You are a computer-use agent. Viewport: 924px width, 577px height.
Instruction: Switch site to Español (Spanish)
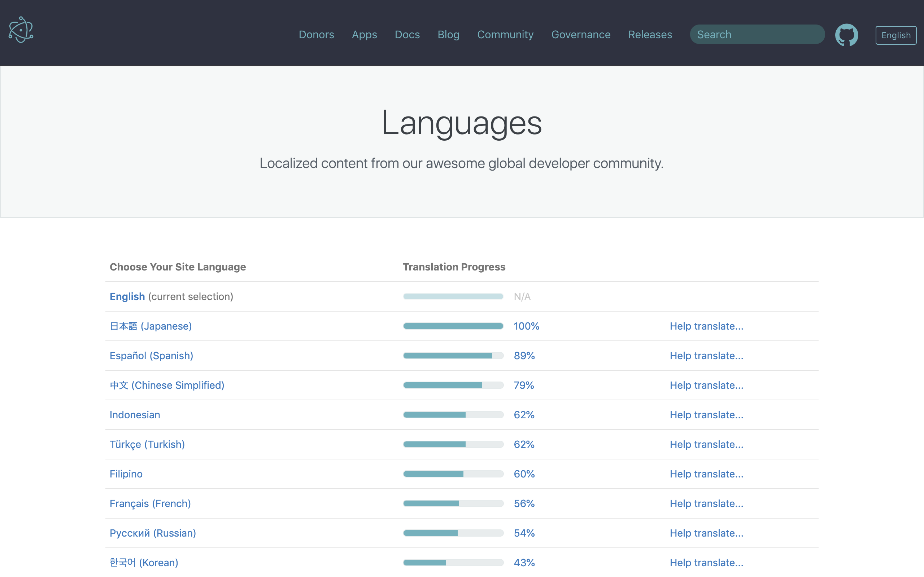click(x=151, y=355)
